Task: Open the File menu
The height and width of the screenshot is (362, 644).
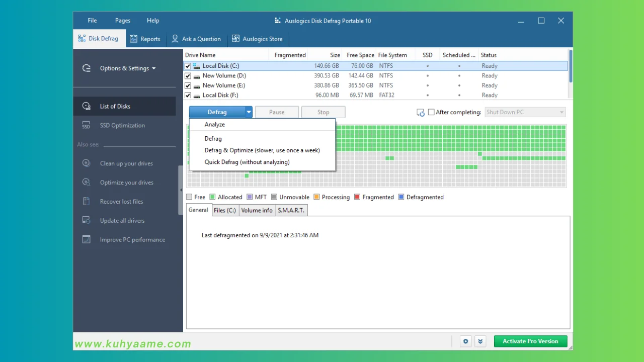Action: (x=92, y=21)
